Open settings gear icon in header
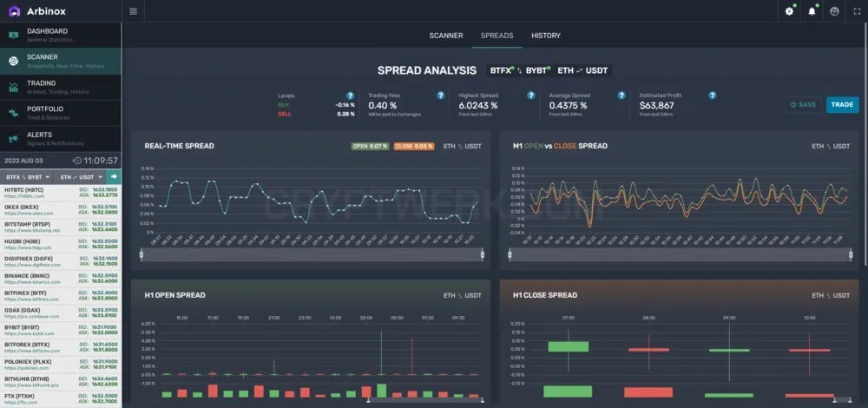This screenshot has height=408, width=868. [x=789, y=11]
